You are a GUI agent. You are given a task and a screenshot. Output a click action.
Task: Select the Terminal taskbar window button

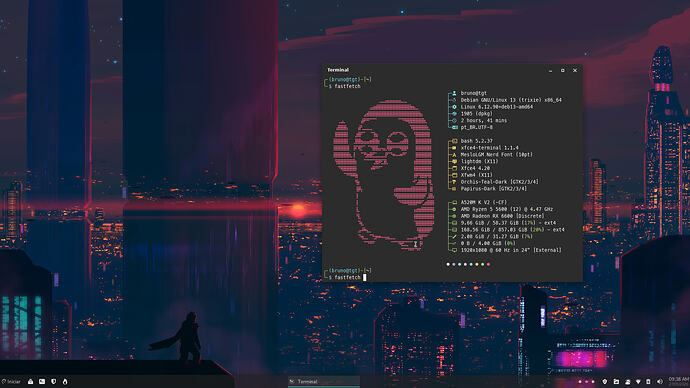click(x=324, y=381)
